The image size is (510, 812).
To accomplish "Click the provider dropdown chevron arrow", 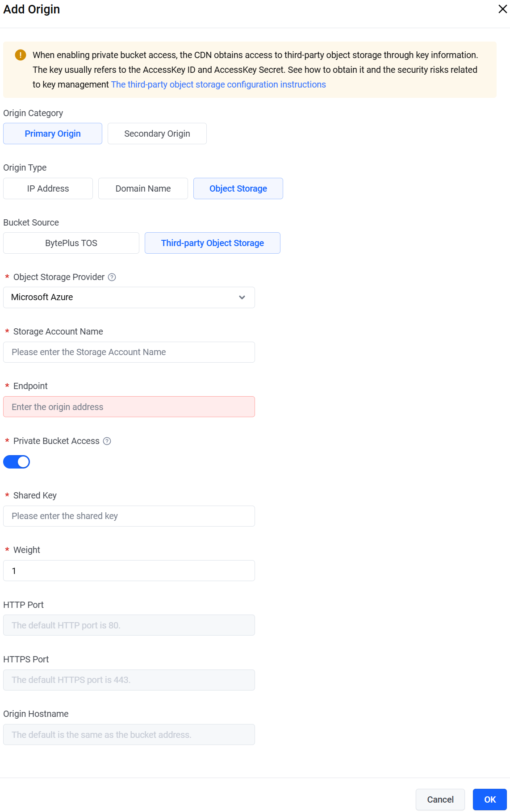I will click(242, 297).
